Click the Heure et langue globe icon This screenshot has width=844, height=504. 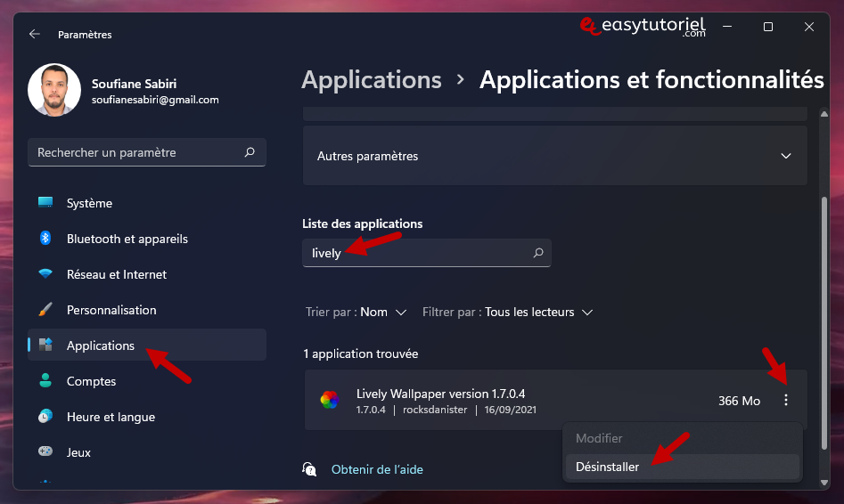tap(45, 416)
